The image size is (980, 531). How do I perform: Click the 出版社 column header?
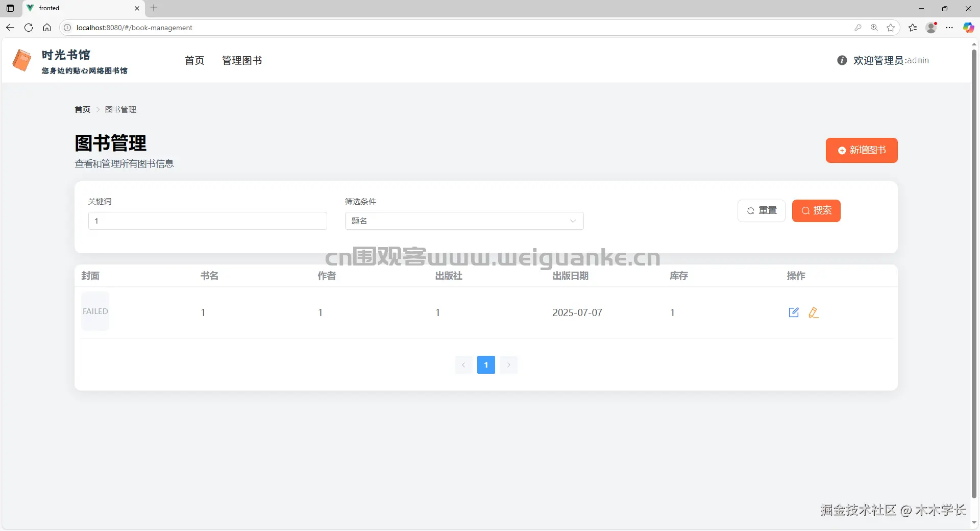pyautogui.click(x=449, y=276)
